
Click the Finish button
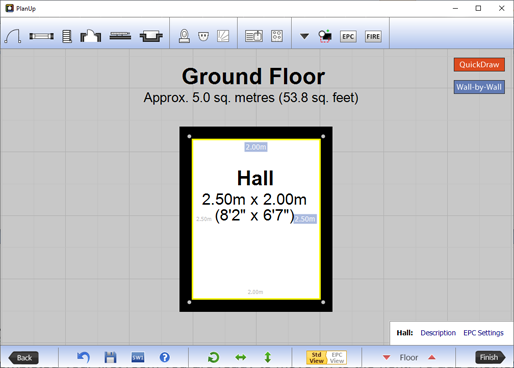[x=490, y=357]
